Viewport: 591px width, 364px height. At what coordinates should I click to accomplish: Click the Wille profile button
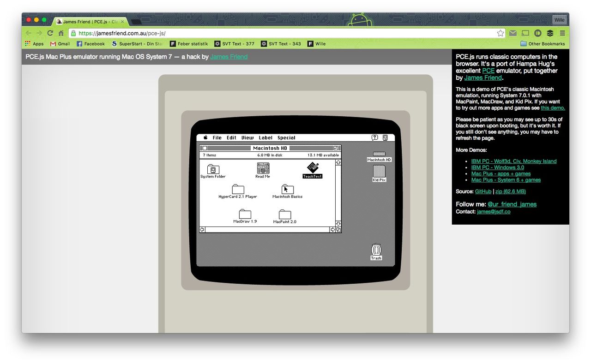click(x=559, y=20)
